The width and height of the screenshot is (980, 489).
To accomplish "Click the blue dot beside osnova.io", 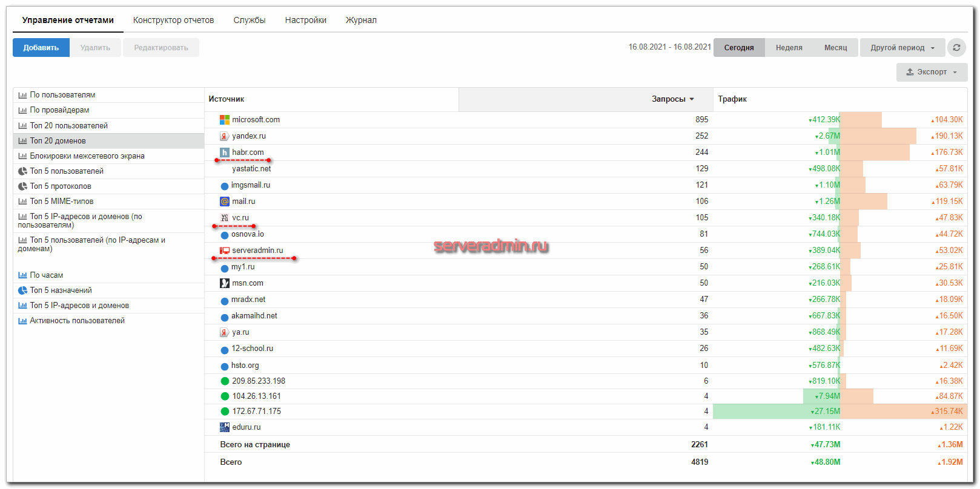I will coord(225,235).
